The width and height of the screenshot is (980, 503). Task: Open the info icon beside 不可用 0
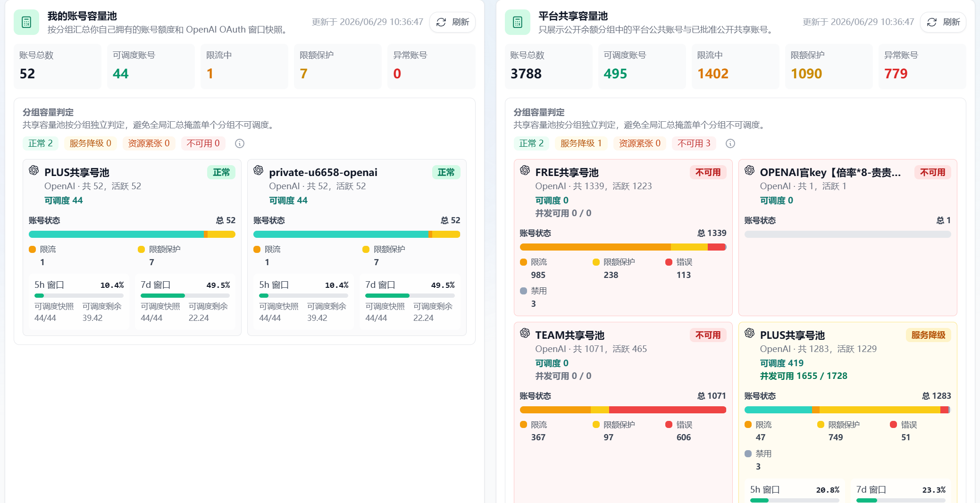point(240,143)
